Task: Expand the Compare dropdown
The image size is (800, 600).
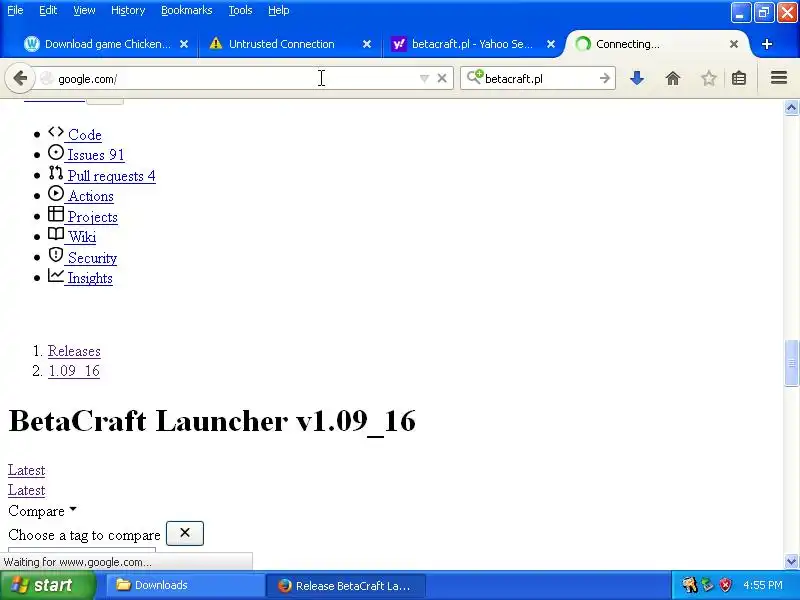Action: [x=42, y=511]
